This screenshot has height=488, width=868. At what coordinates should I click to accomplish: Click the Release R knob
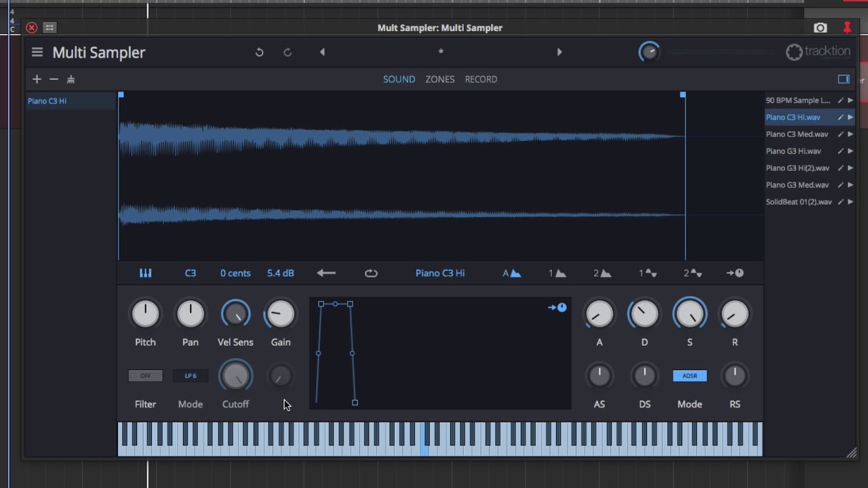pos(735,314)
